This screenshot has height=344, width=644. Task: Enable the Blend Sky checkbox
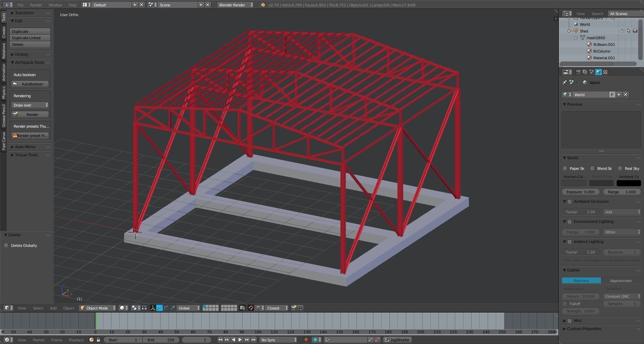[x=592, y=168]
